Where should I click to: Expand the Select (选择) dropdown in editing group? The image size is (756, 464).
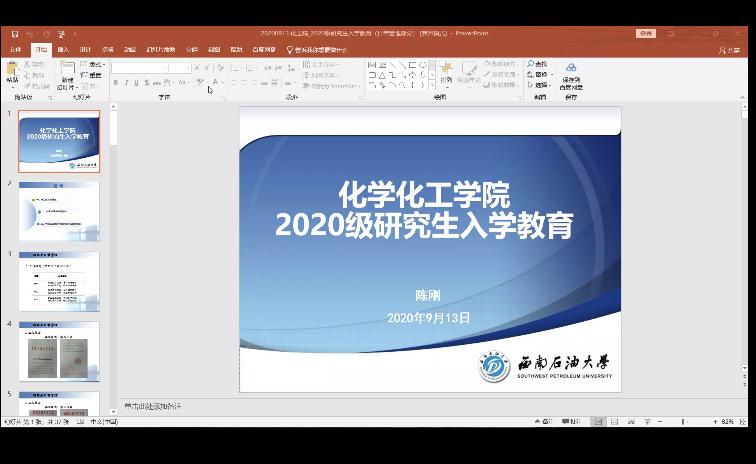tap(541, 85)
